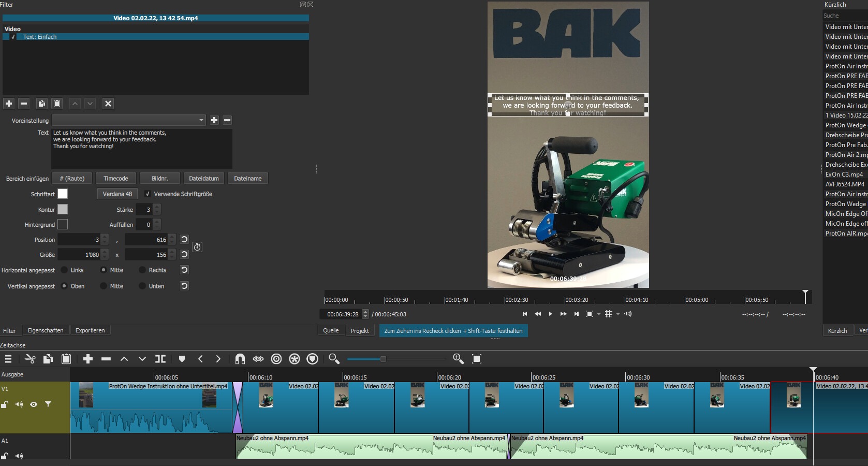Cut clip scissors icon in timeline
The width and height of the screenshot is (868, 466).
30,359
